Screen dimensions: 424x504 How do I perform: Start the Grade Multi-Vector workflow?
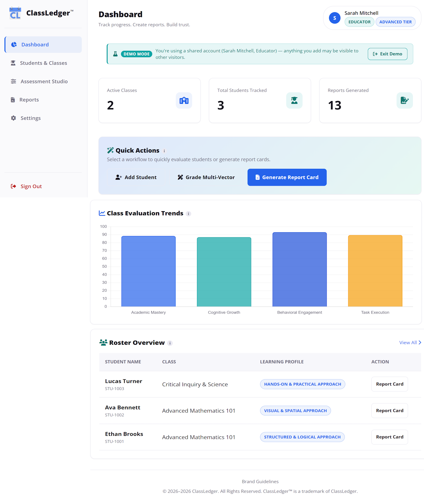(206, 177)
